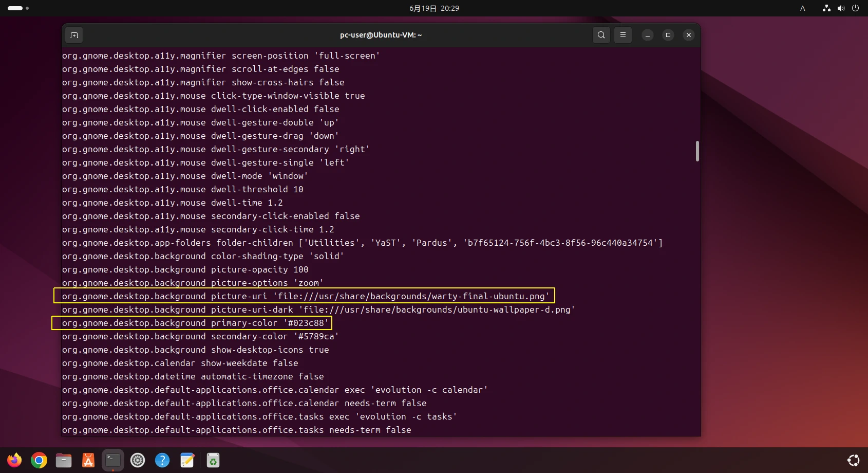Click the color-shading-type 'solid' line

point(203,256)
